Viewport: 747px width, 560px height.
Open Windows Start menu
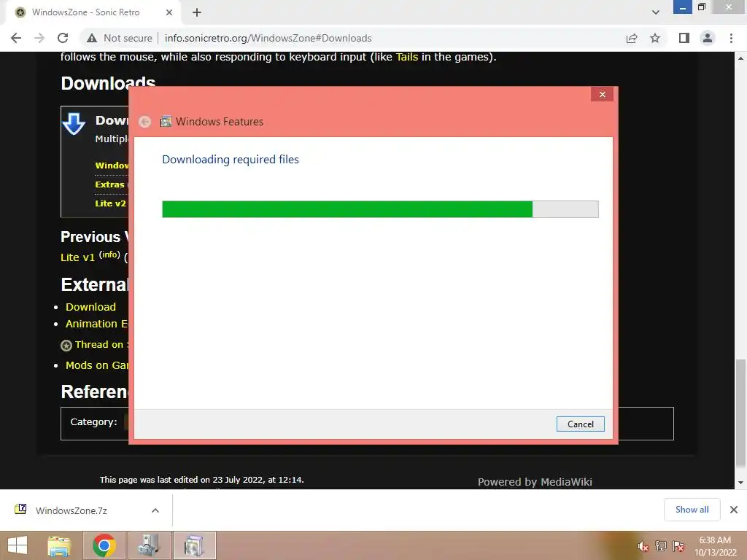point(18,545)
